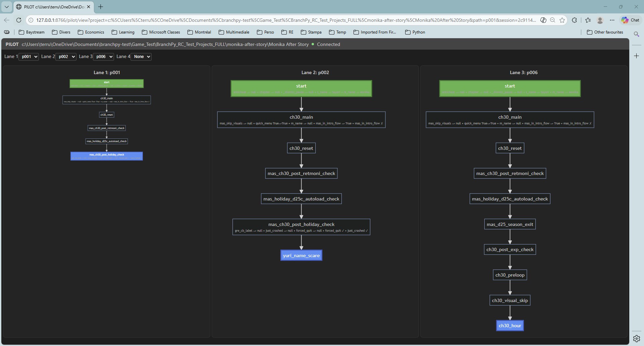Select the yuri_name_scare node in Lane 2
Image resolution: width=644 pixels, height=346 pixels.
(301, 255)
